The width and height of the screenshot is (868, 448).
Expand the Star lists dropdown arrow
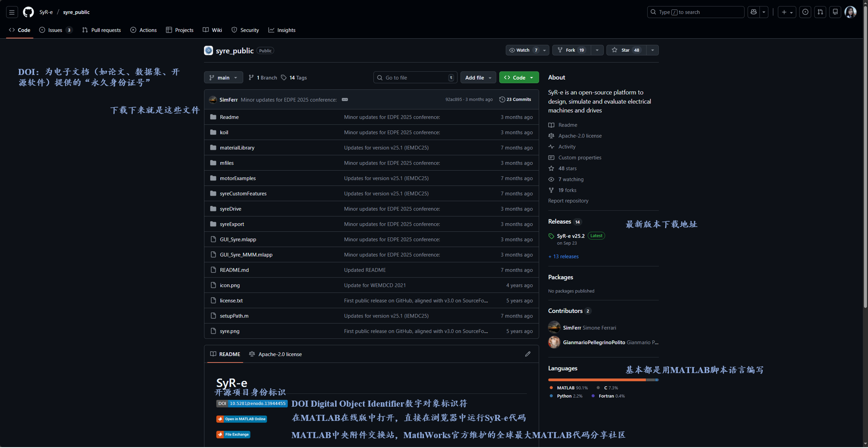click(653, 50)
